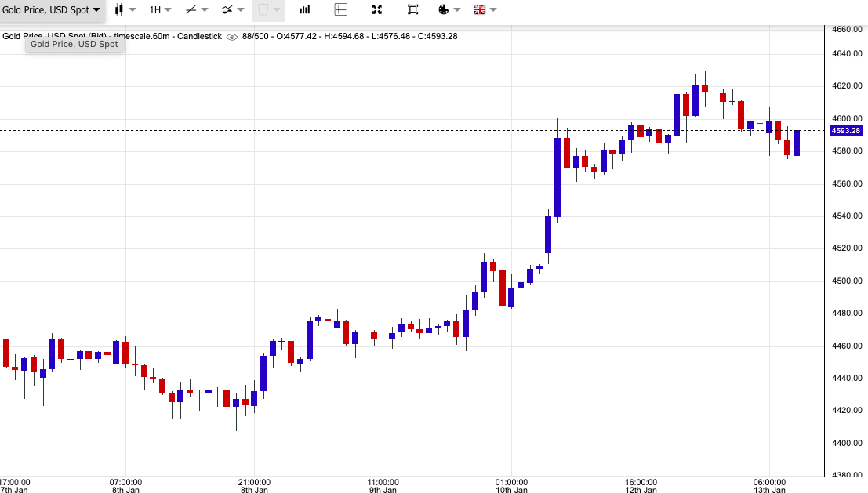The width and height of the screenshot is (868, 493).
Task: Click the fit chart to frame icon
Action: pyautogui.click(x=412, y=9)
